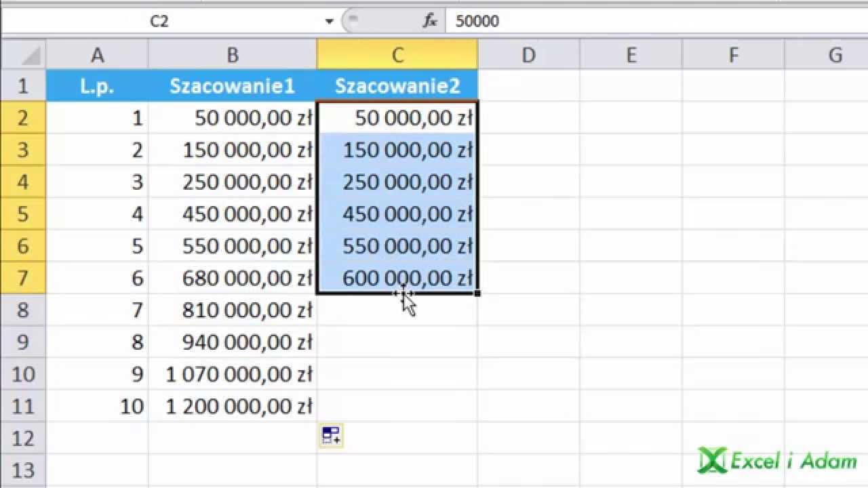Image resolution: width=868 pixels, height=488 pixels.
Task: Select row 4 header
Action: 23,182
